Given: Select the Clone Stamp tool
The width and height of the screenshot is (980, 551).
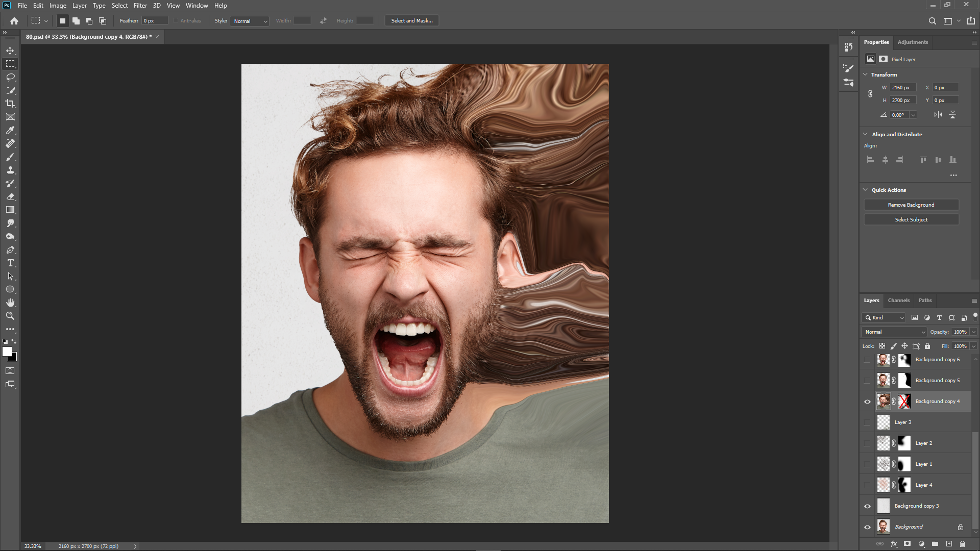Looking at the screenshot, I should (x=10, y=170).
